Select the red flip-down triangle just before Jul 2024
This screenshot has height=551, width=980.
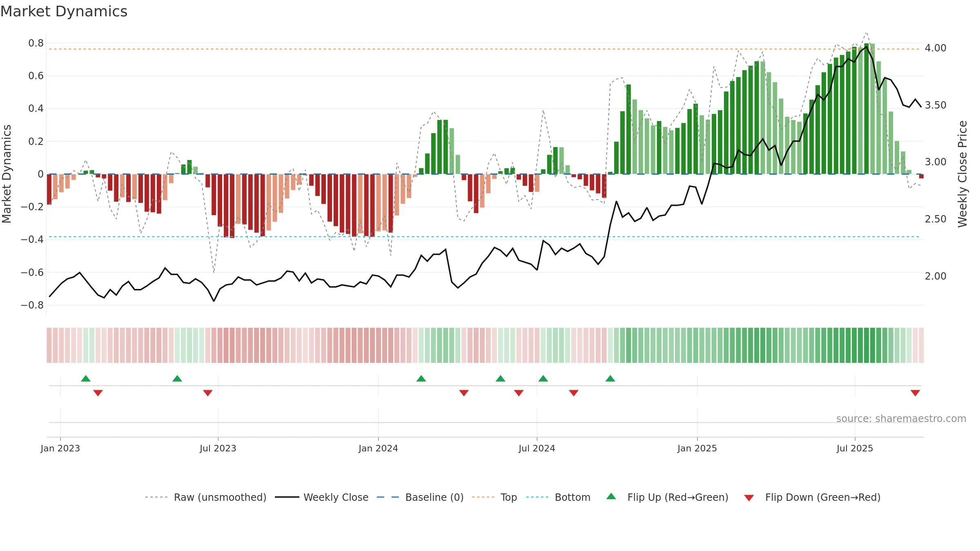[519, 393]
